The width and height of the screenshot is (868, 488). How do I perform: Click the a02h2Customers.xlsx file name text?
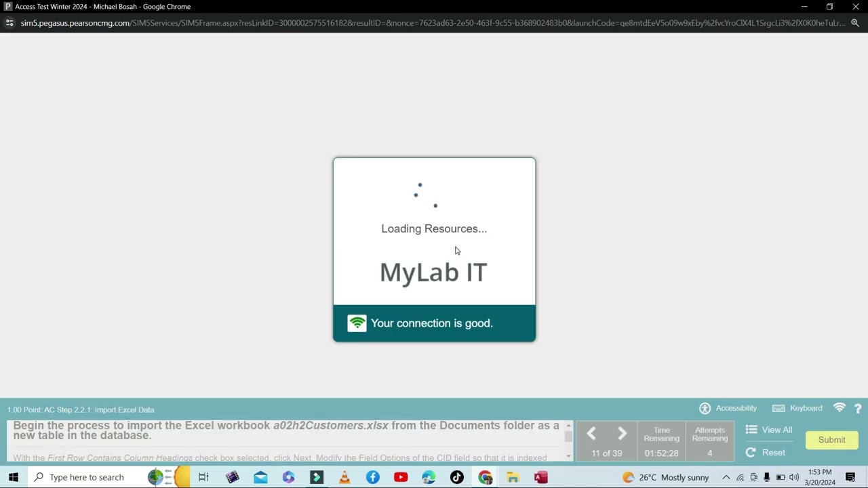[x=331, y=426]
